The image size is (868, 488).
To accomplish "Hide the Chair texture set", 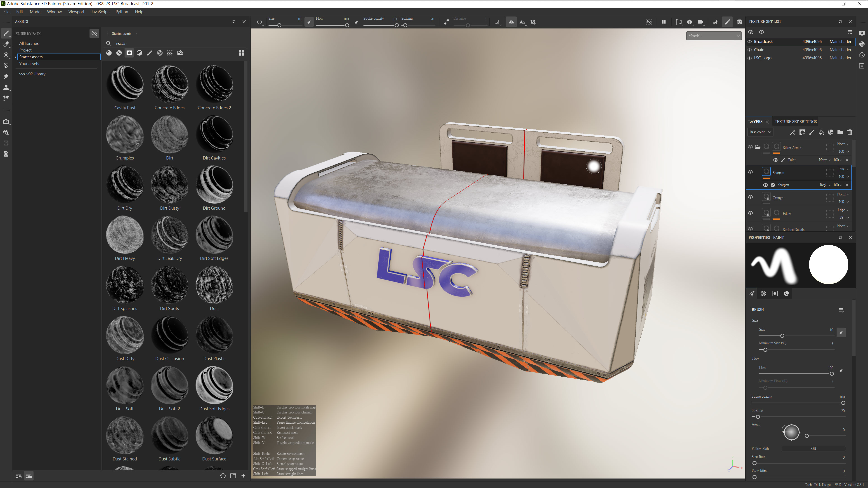I will 750,50.
